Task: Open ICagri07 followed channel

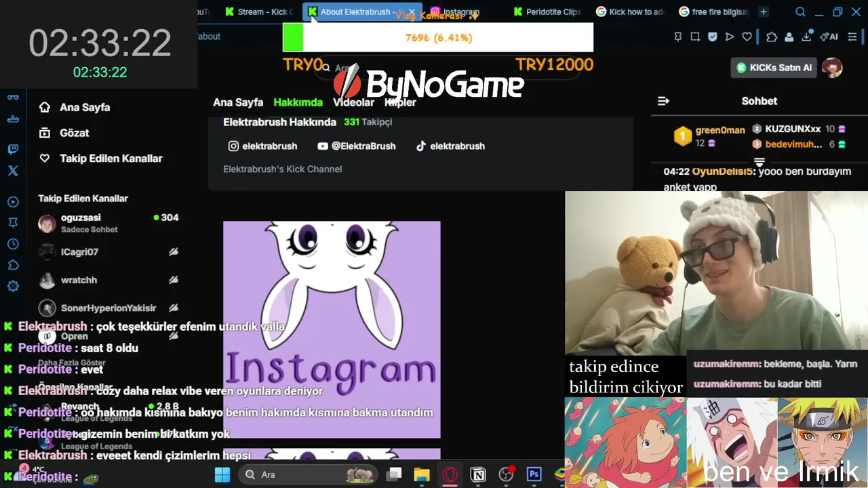Action: pos(108,251)
